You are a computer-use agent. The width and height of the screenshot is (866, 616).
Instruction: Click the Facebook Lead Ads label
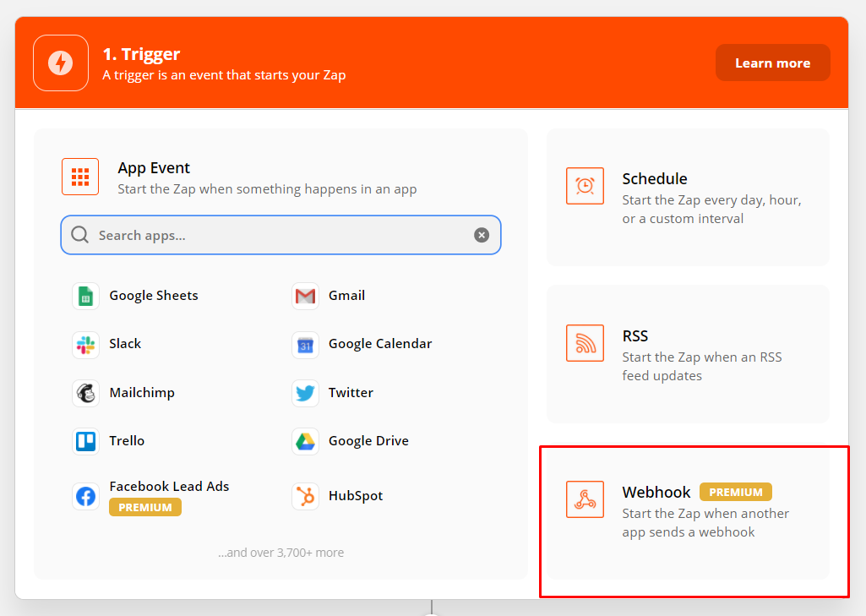tap(169, 486)
